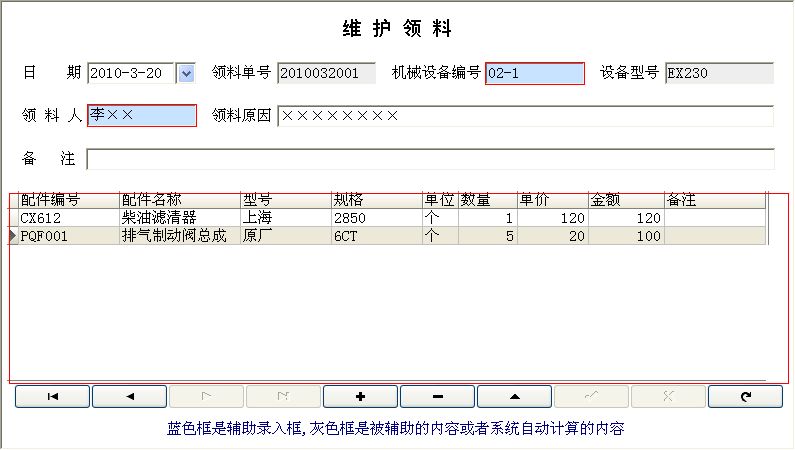The image size is (795, 450).
Task: Go to previous record arrow button
Action: 129,397
